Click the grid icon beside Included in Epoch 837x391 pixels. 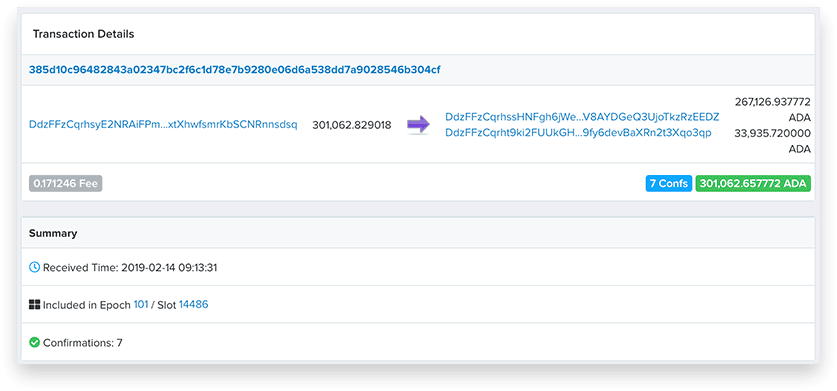pyautogui.click(x=35, y=305)
